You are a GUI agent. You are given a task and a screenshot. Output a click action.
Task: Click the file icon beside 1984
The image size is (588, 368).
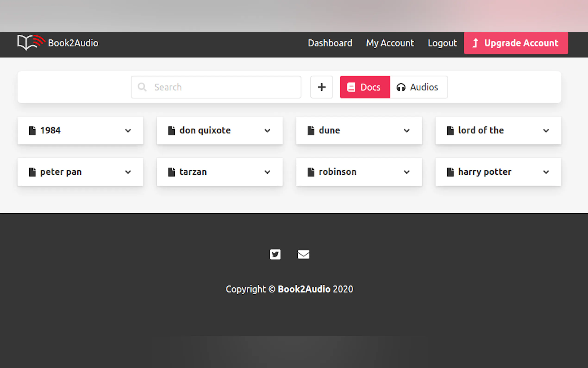coord(32,131)
